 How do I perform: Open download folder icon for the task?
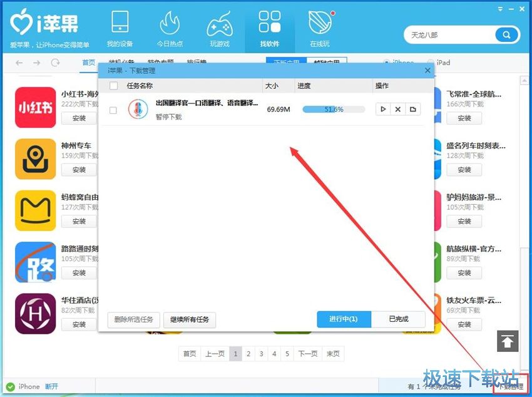(x=412, y=109)
